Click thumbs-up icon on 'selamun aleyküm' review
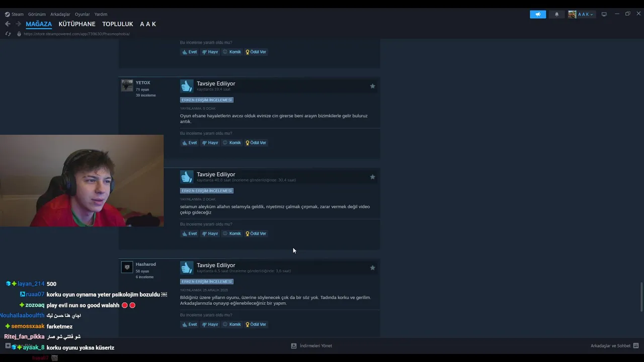 click(187, 177)
